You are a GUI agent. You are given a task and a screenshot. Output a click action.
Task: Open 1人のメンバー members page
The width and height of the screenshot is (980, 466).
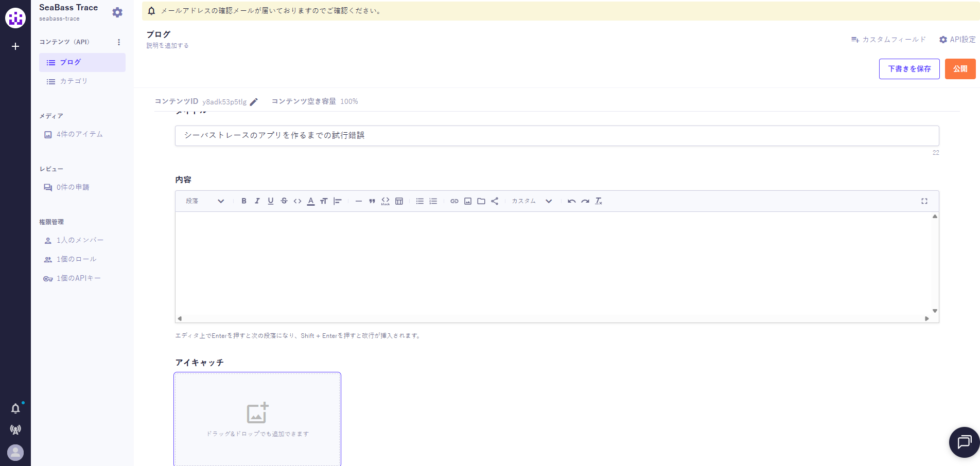coord(74,240)
